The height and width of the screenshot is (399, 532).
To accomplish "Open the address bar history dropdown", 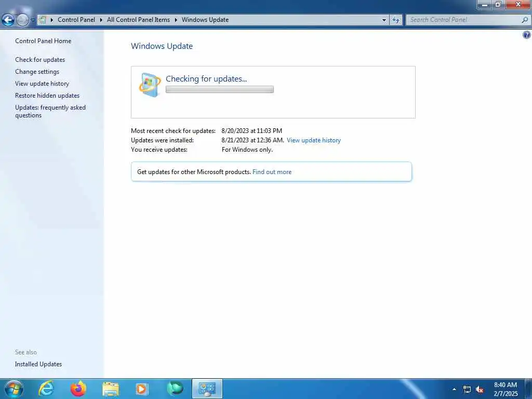I will pyautogui.click(x=384, y=20).
